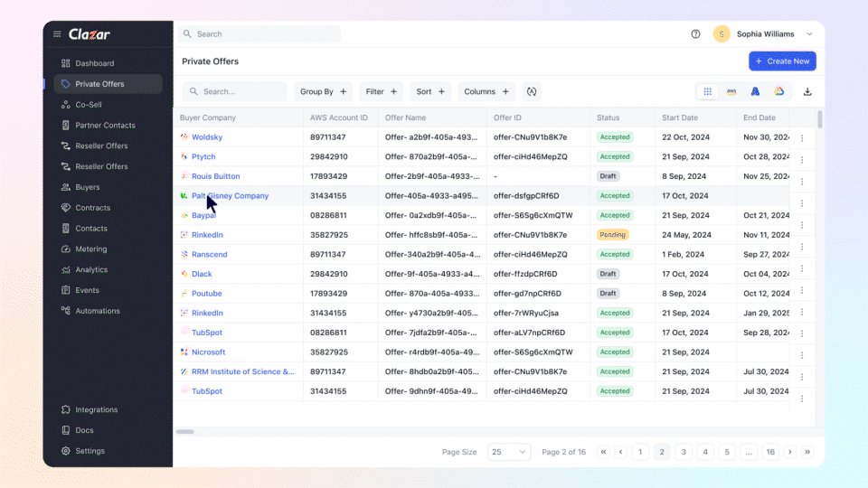Click the Integrations puzzle icon
868x488 pixels.
click(66, 410)
